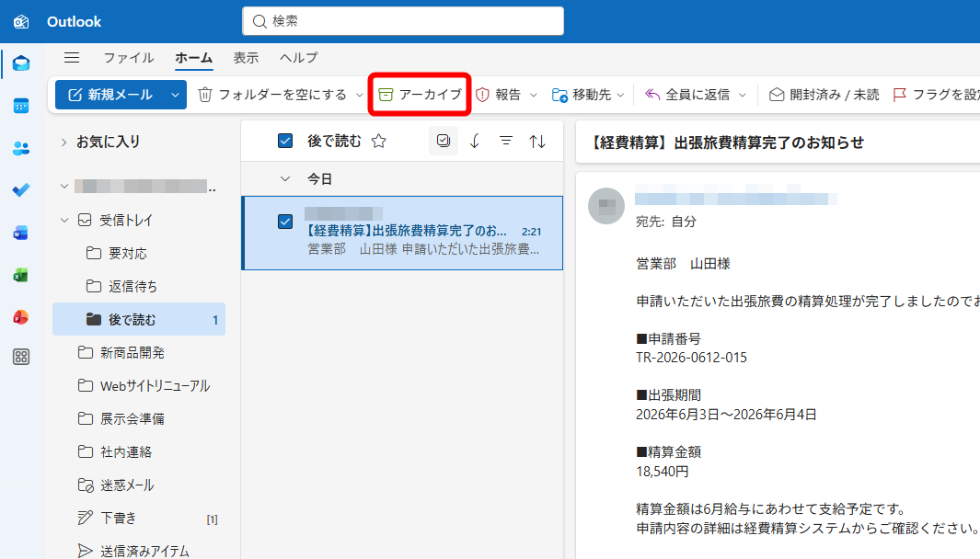980x559 pixels.
Task: Switch to the ホーム tab
Action: (194, 58)
